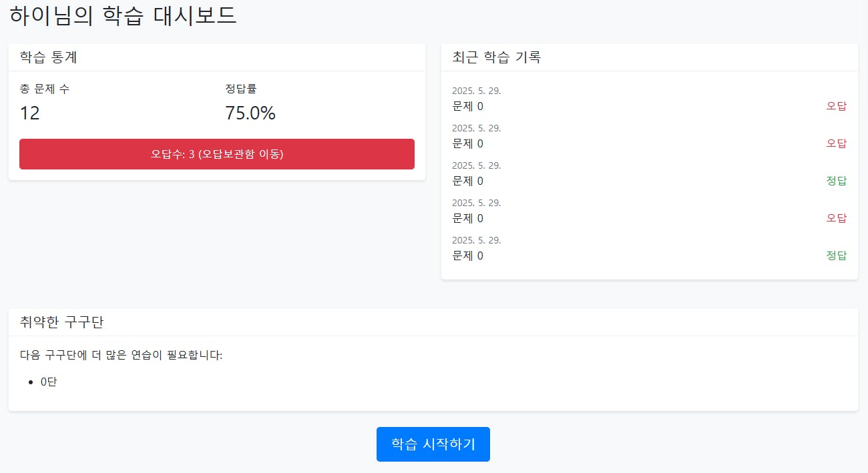Screen dimensions: 868x473
Task: Click the 총 문제 수 label
Action: click(45, 89)
